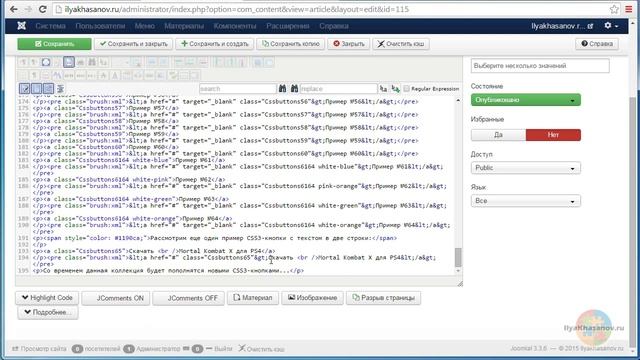640x360 pixels.
Task: Click the Разрыв страницы button
Action: pos(384,298)
